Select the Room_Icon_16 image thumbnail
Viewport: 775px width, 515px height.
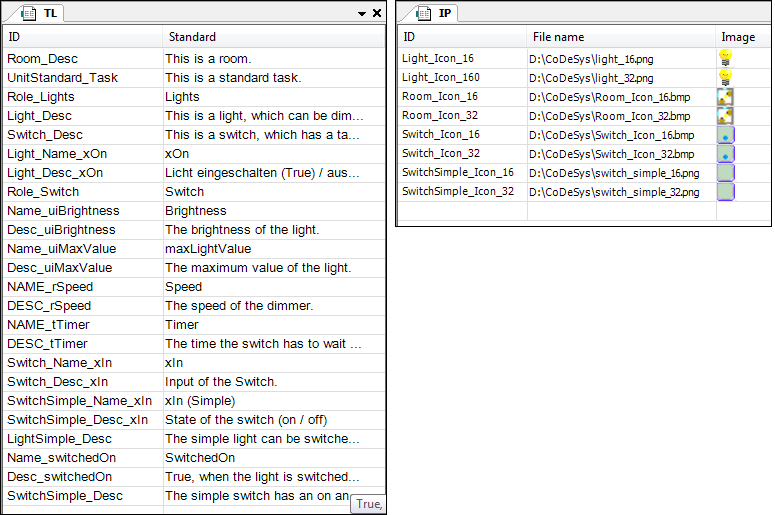point(726,96)
